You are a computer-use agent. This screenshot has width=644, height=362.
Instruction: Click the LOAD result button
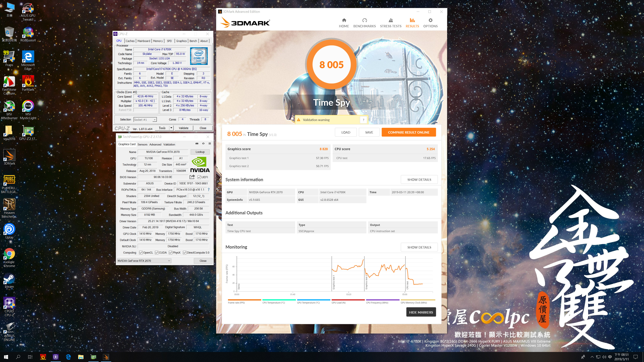tap(346, 132)
